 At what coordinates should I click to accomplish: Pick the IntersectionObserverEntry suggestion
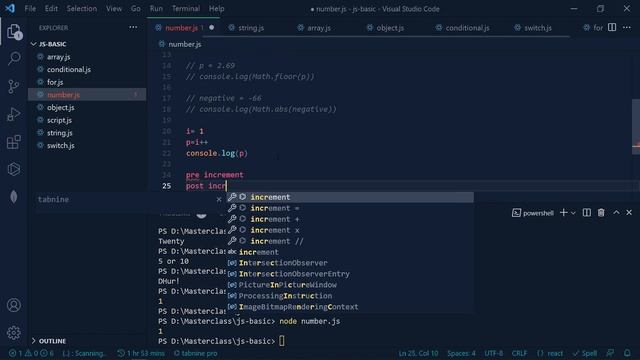(350, 274)
